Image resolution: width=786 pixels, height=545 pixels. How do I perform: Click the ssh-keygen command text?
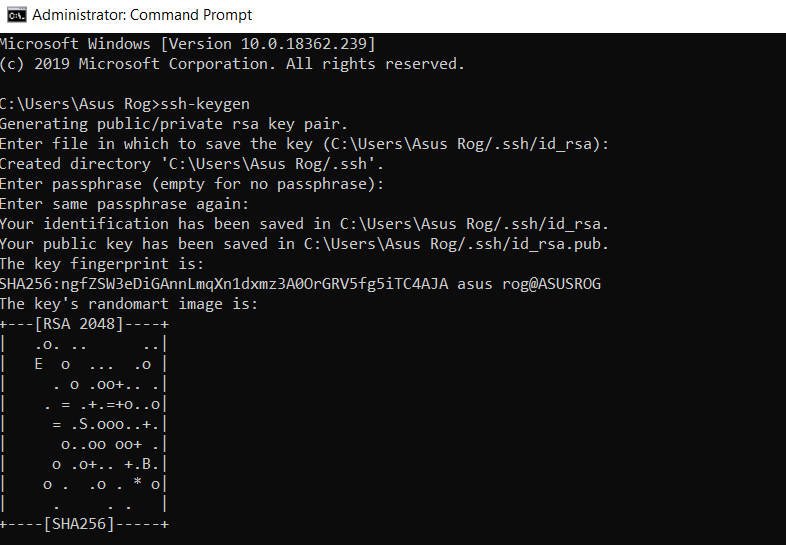205,104
